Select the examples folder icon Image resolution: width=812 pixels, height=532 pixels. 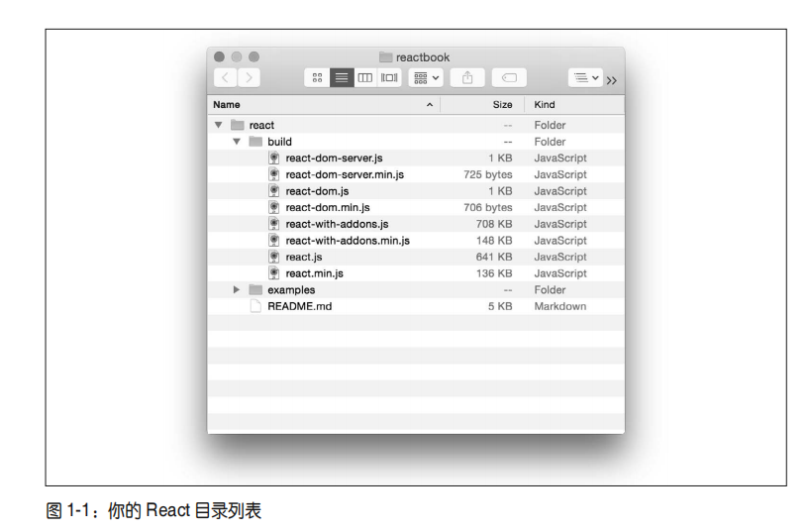click(255, 289)
